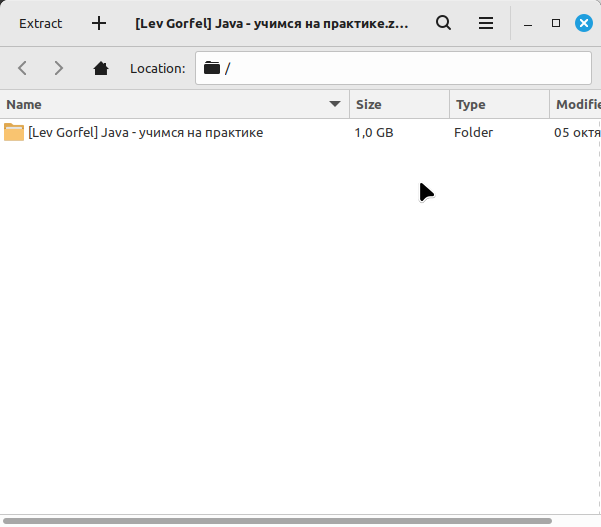Go back with the left arrow
The image size is (601, 527).
coord(23,68)
